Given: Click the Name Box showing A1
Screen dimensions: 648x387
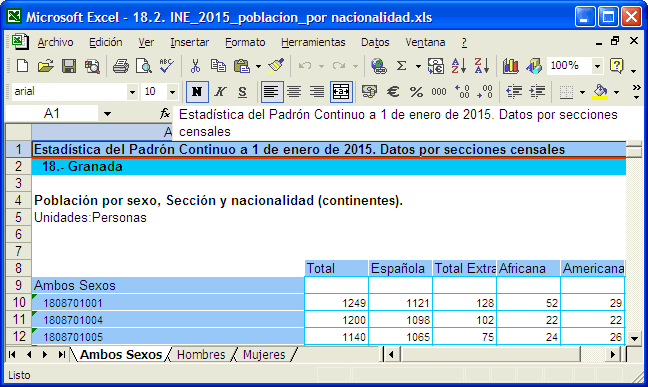Looking at the screenshot, I should (x=52, y=113).
